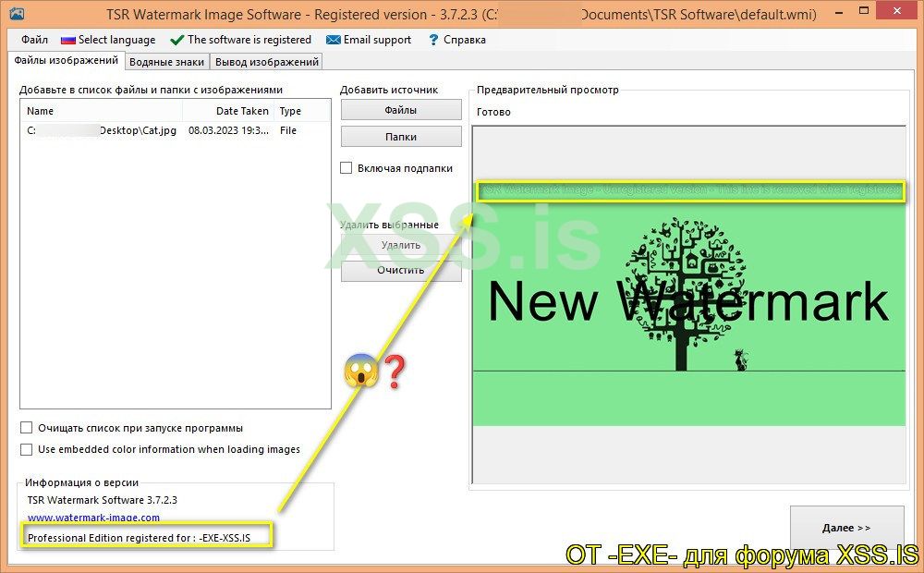924x573 pixels.
Task: Click the TSR Watermark Software 3.7.2.3 text
Action: (x=102, y=500)
